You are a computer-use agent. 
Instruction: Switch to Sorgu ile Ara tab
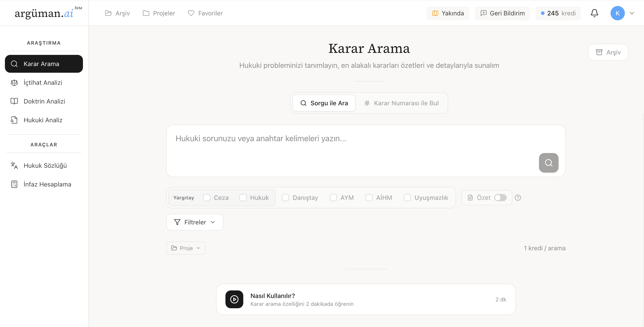[x=324, y=103]
